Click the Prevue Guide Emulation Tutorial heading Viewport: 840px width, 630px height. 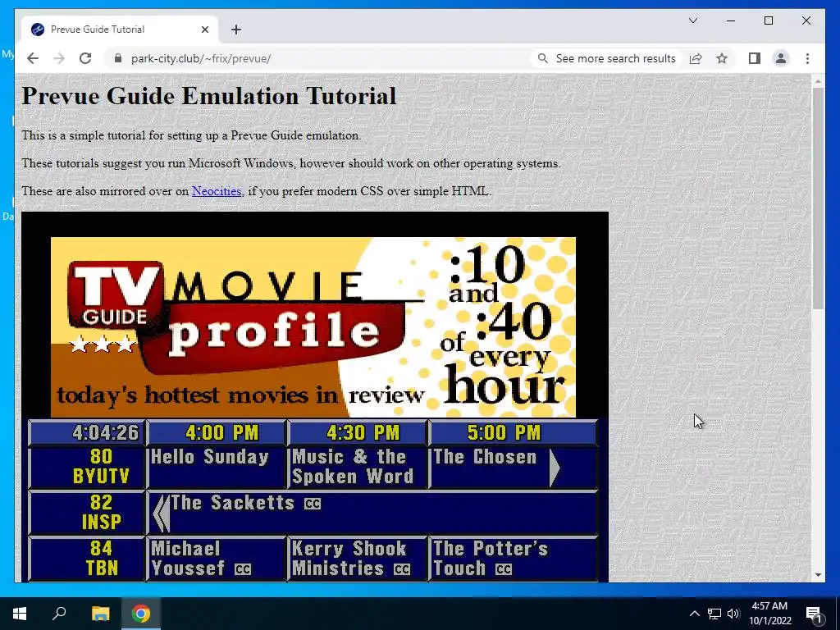point(209,96)
